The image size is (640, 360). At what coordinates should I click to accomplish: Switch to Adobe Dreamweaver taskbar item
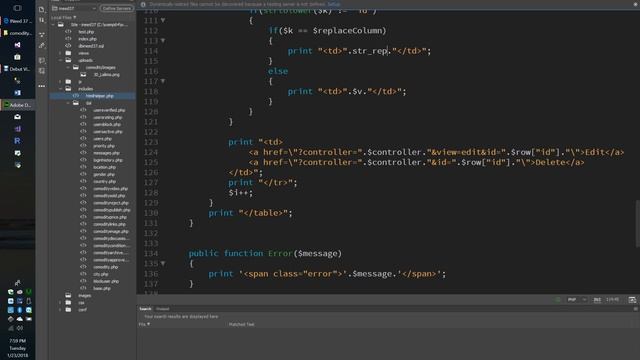point(17,105)
